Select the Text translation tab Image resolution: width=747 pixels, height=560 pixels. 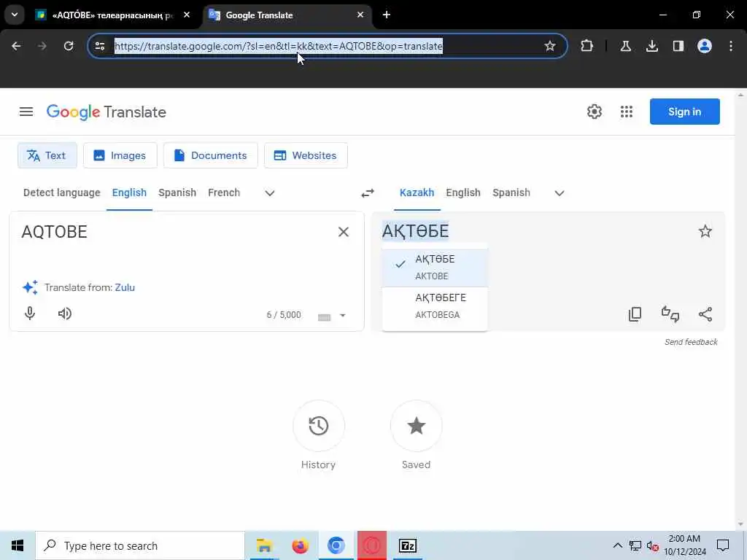[47, 155]
